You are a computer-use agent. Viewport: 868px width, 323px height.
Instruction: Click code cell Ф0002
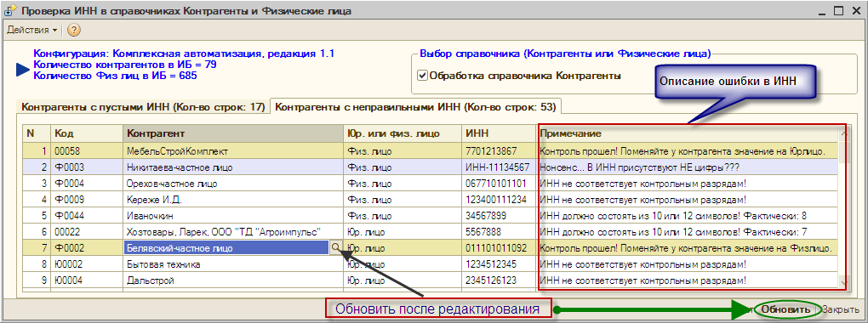coord(87,248)
